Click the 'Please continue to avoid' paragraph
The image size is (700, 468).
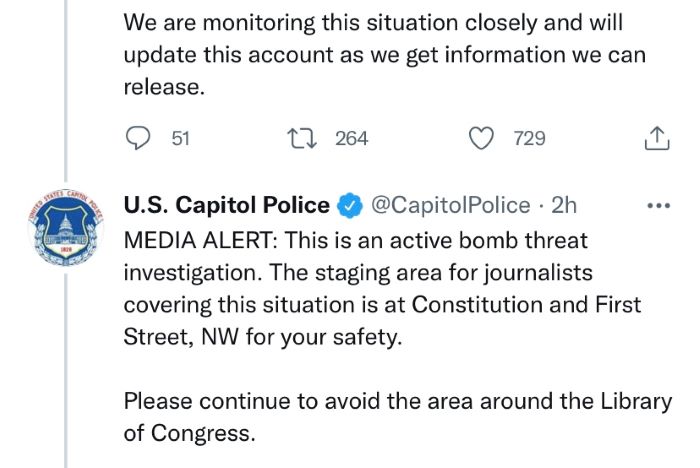(398, 417)
